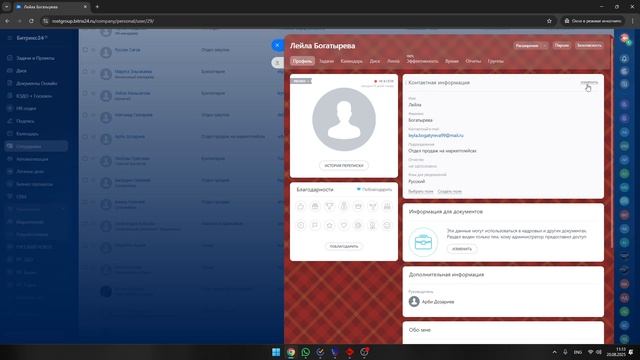The image size is (640, 360).
Task: Switch to the Группы tab
Action: click(x=496, y=61)
